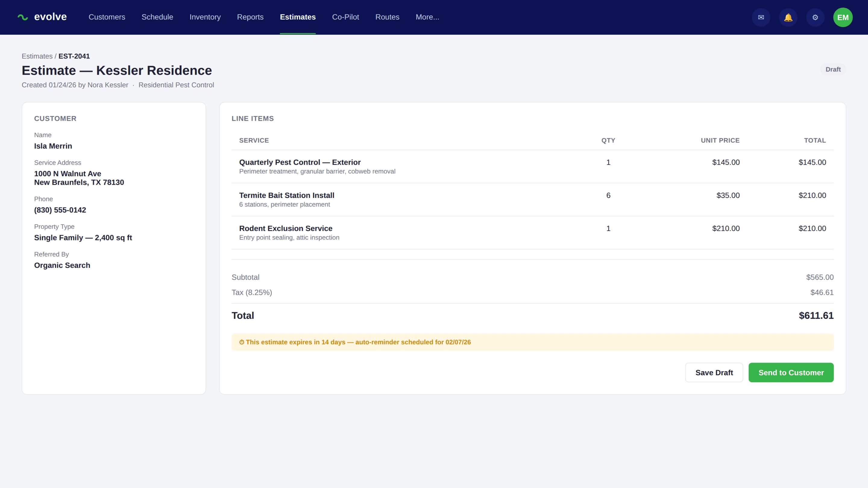The image size is (868, 488).
Task: Click Residential Pest Control subtitle text
Action: pyautogui.click(x=176, y=85)
